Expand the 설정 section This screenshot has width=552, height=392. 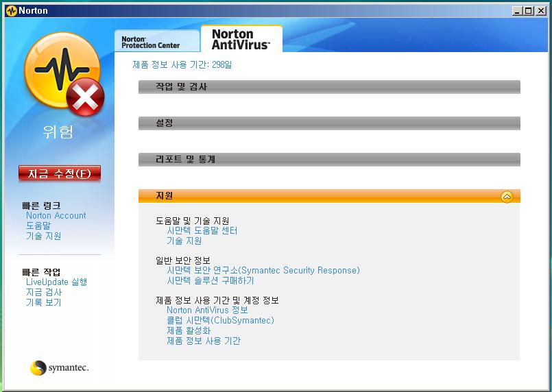(x=329, y=123)
